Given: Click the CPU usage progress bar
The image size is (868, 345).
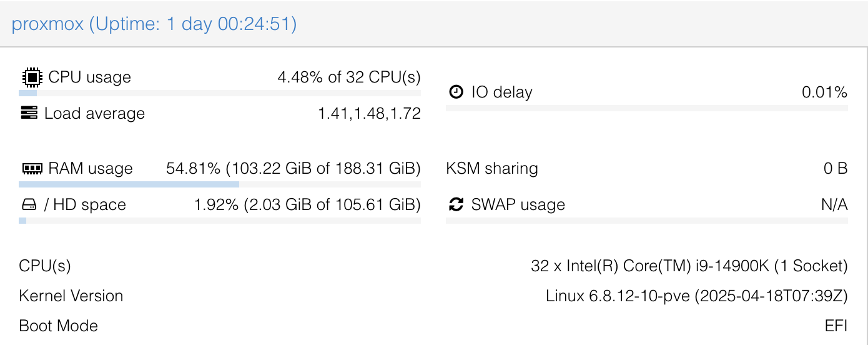Looking at the screenshot, I should pyautogui.click(x=219, y=93).
